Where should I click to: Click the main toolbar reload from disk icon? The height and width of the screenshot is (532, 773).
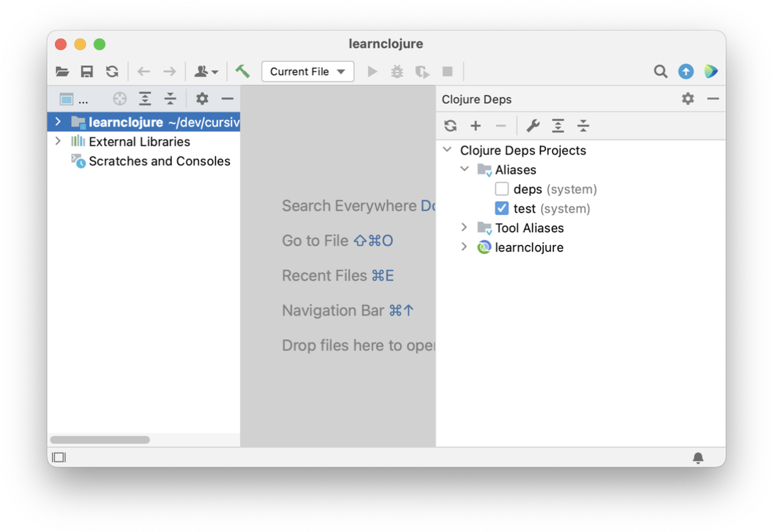pyautogui.click(x=112, y=72)
